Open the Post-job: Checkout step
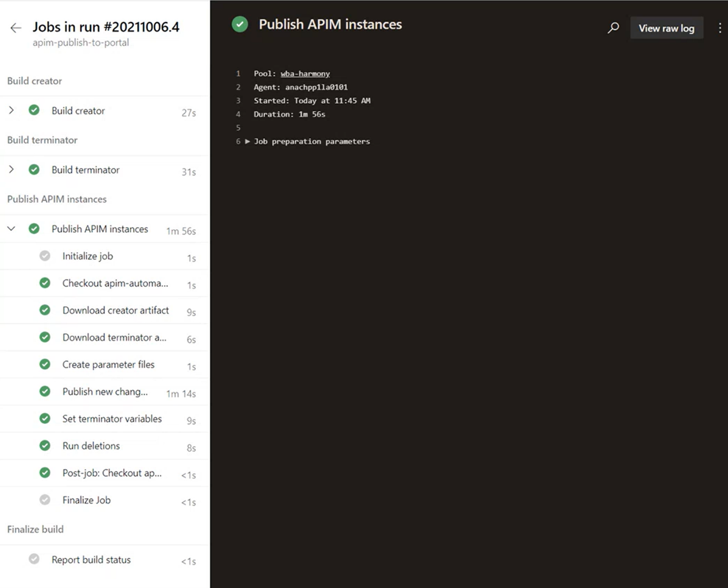Image resolution: width=728 pixels, height=588 pixels. 112,473
